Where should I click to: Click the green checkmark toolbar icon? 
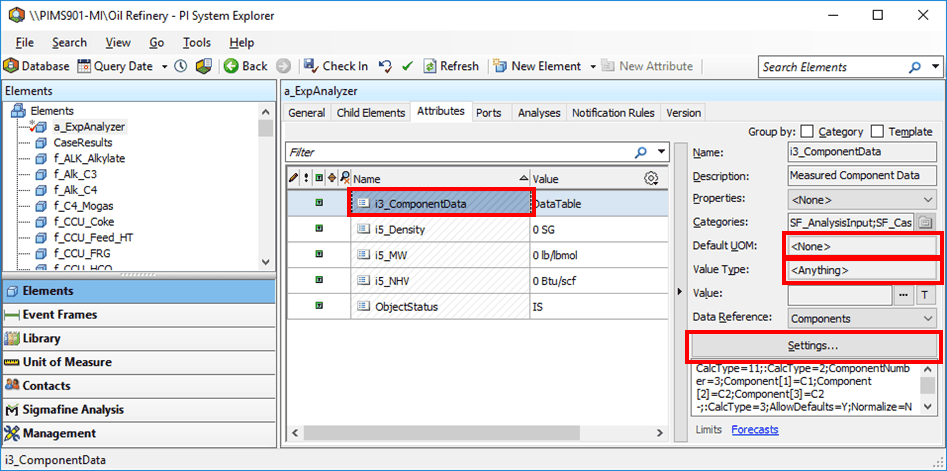point(407,66)
